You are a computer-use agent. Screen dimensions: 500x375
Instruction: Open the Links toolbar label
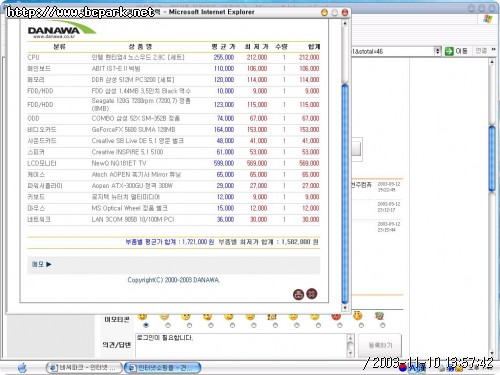point(481,51)
